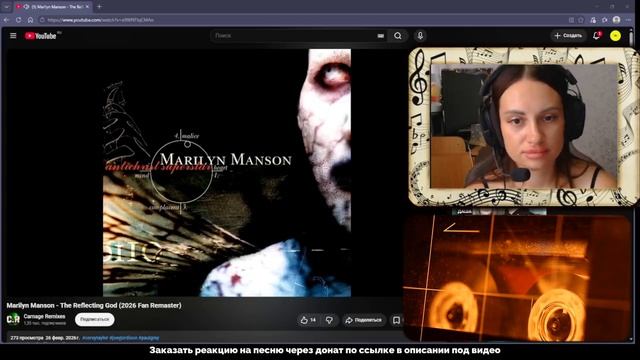
Task: Click the browser back arrow
Action: tap(6, 20)
